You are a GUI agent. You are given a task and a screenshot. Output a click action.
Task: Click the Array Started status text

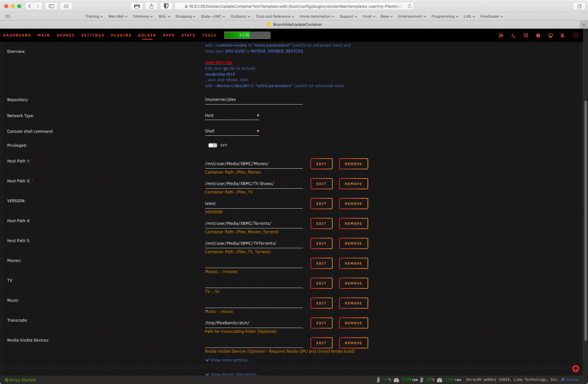coord(22,380)
